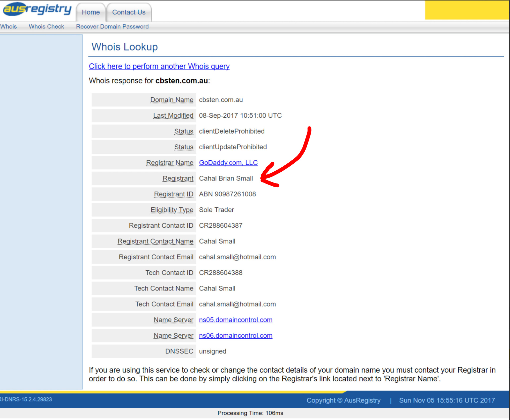This screenshot has width=510, height=420.
Task: Open the GoDaddy.com, LLC registrar link
Action: pyautogui.click(x=228, y=163)
